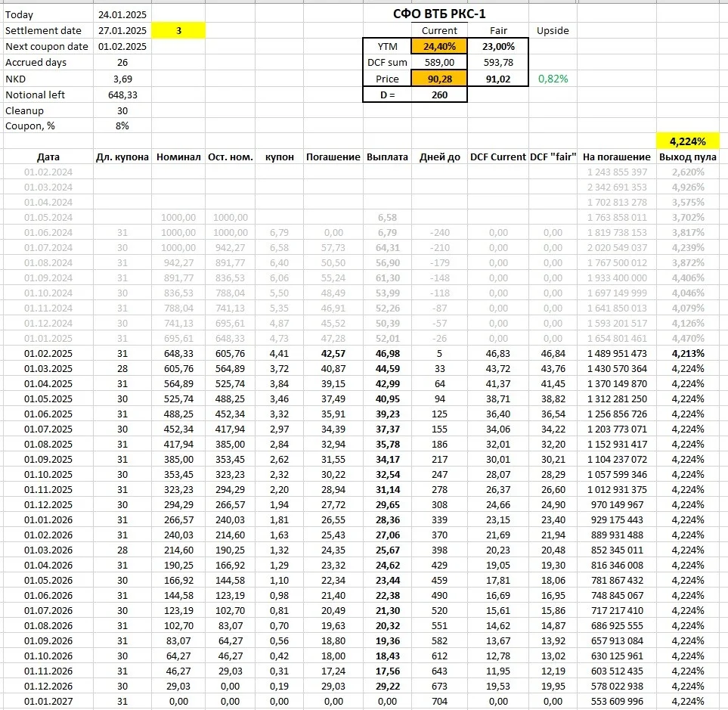Select Выплата value 29,22

[388, 687]
